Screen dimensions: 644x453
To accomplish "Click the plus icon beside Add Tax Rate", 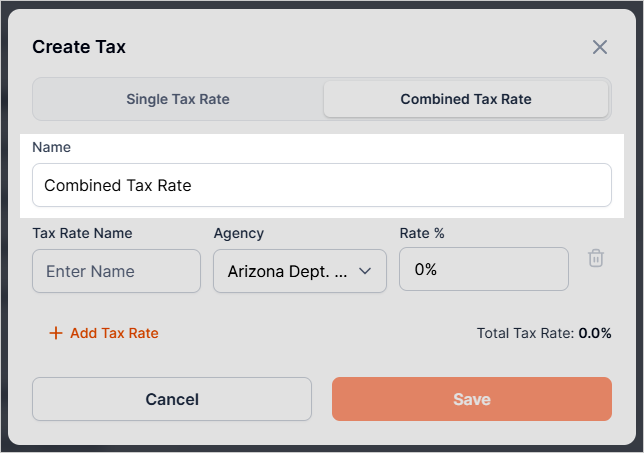I will click(56, 333).
